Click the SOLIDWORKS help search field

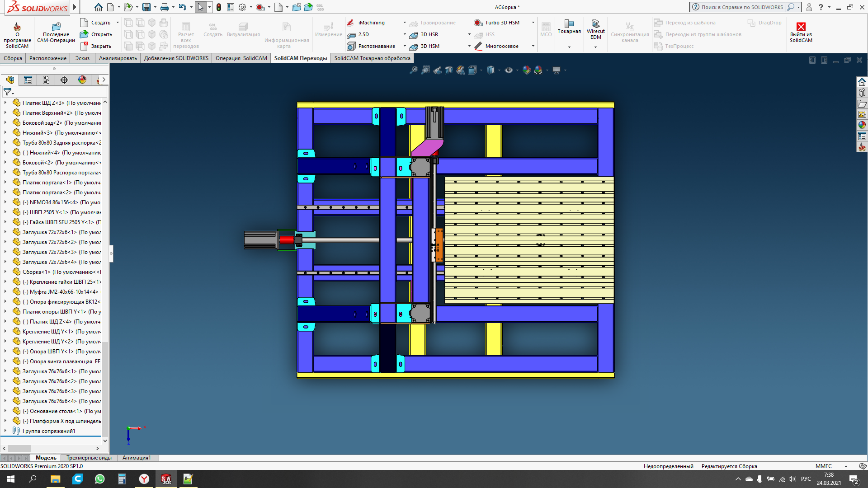(x=741, y=7)
